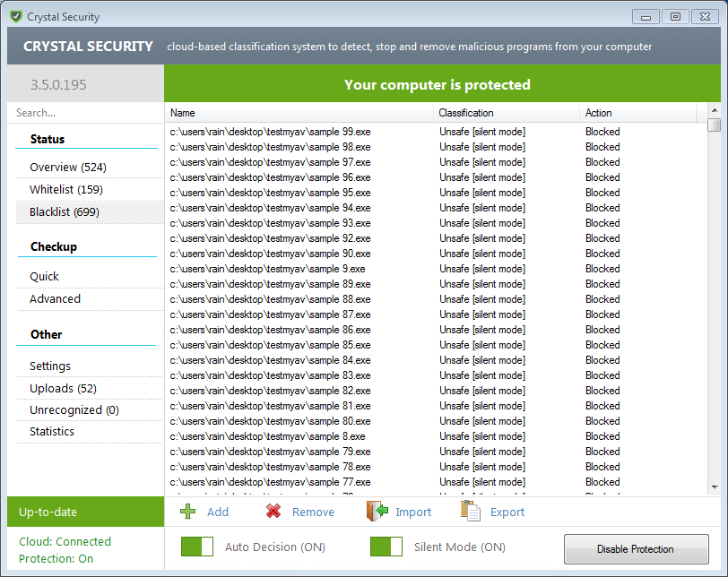Toggle the Auto Decision switch
Image resolution: width=728 pixels, height=577 pixels.
197,547
